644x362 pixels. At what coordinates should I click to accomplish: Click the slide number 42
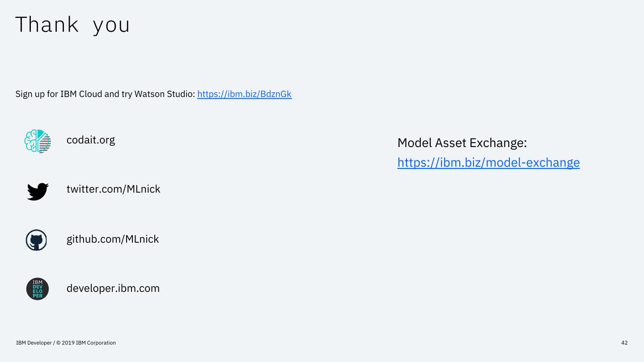click(x=624, y=343)
